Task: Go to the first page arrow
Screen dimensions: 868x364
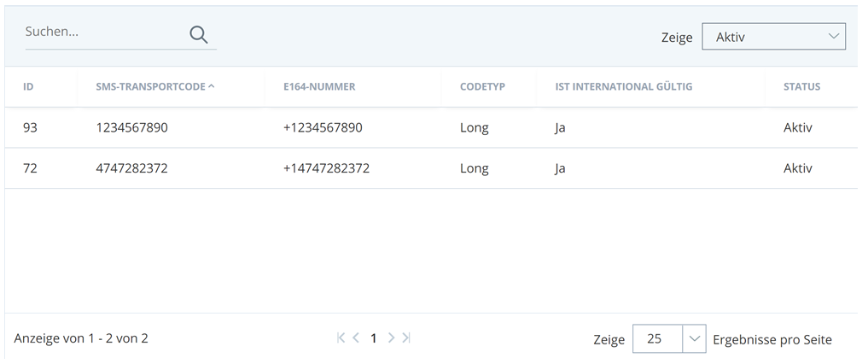Action: [341, 338]
